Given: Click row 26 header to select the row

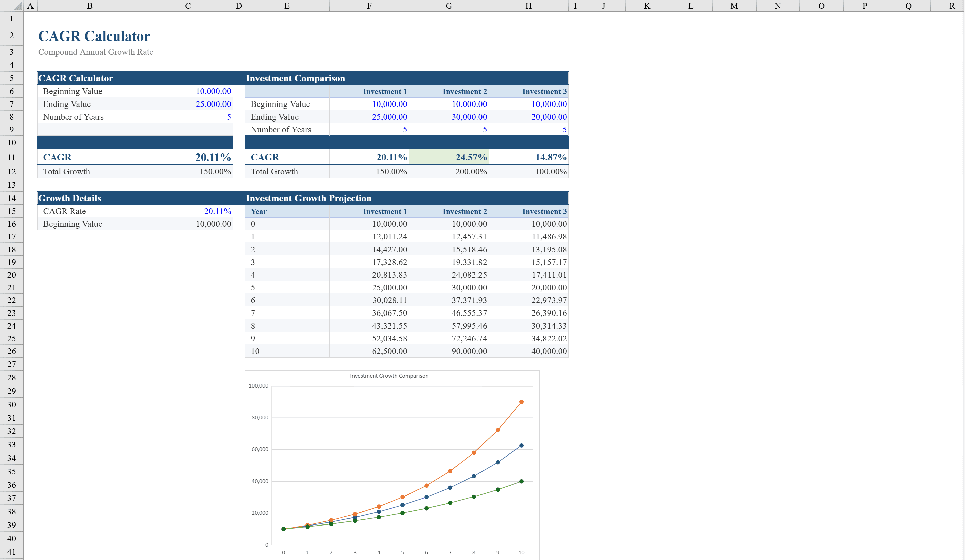Looking at the screenshot, I should (x=11, y=351).
